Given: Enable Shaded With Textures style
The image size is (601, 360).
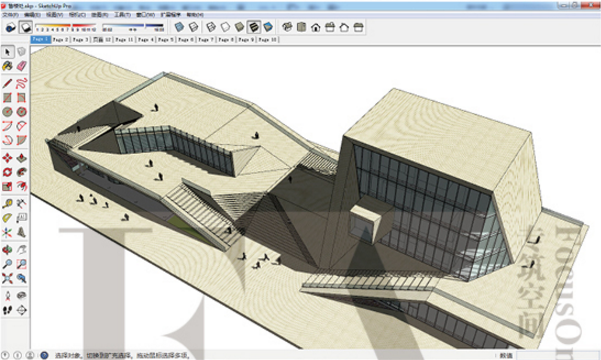Looking at the screenshot, I should point(253,27).
